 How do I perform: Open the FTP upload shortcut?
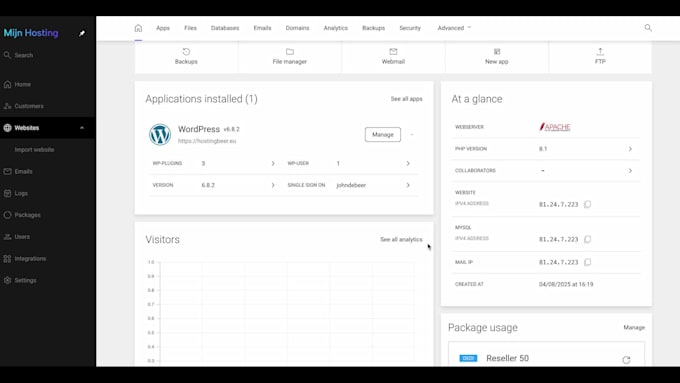[x=600, y=56]
